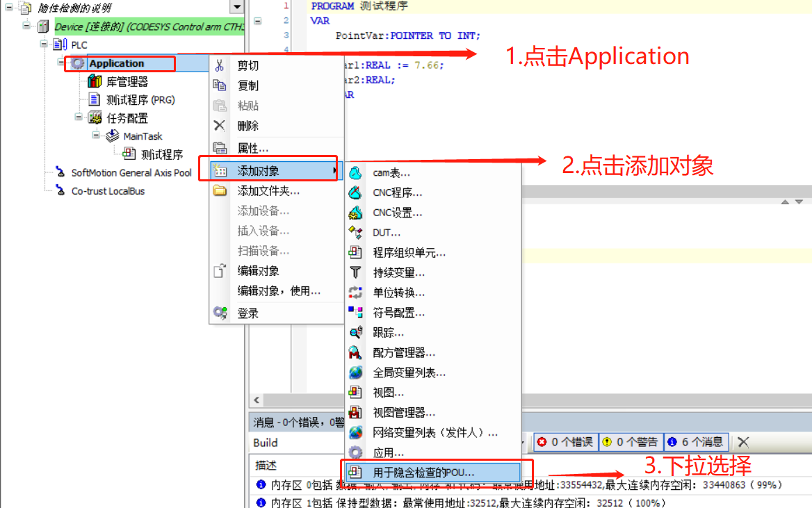This screenshot has height=508, width=812.
Task: Click the Add Folder (添加文件夹) icon
Action: (220, 190)
